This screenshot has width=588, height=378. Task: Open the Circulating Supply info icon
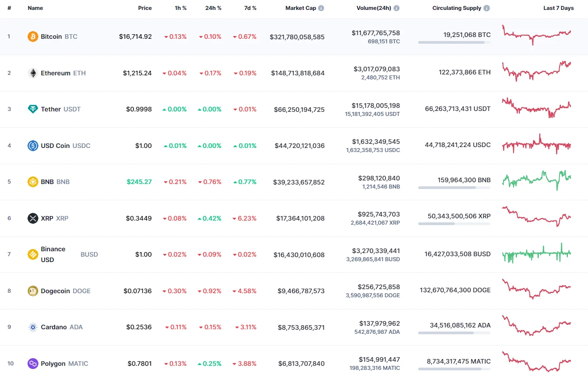pyautogui.click(x=486, y=8)
